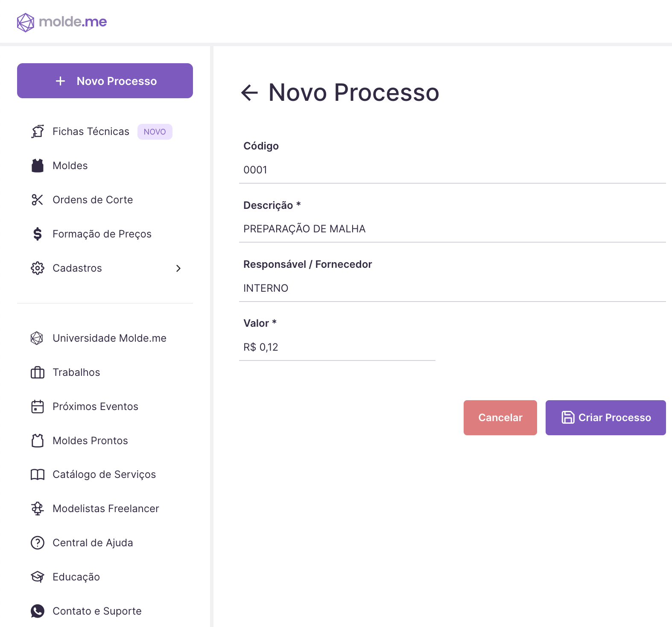Click the Trabalhos briefcase icon
The width and height of the screenshot is (672, 627).
pos(38,372)
